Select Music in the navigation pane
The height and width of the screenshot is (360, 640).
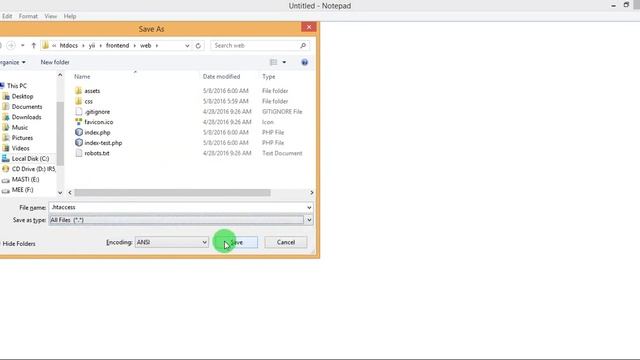click(x=20, y=127)
